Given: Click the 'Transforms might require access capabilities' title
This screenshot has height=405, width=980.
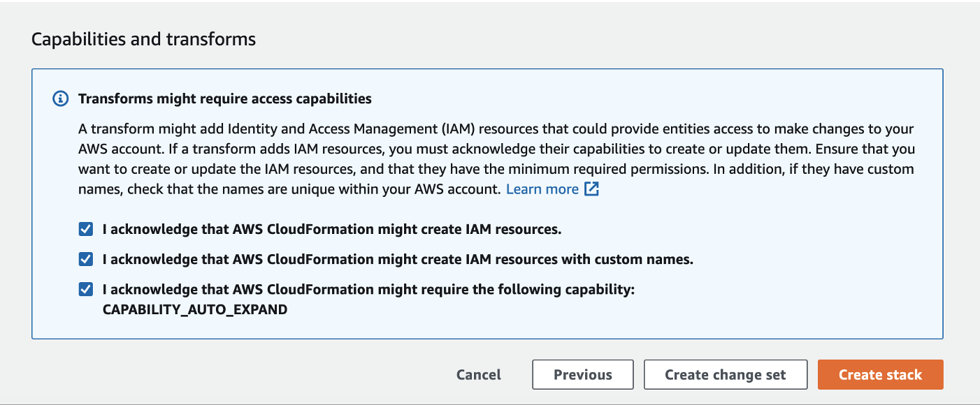Looking at the screenshot, I should click(224, 99).
